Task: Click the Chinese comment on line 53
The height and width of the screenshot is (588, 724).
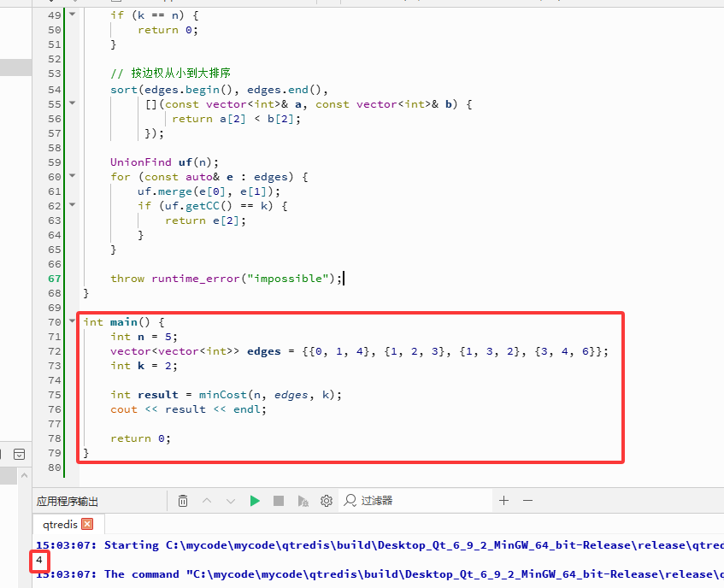Action: (170, 73)
